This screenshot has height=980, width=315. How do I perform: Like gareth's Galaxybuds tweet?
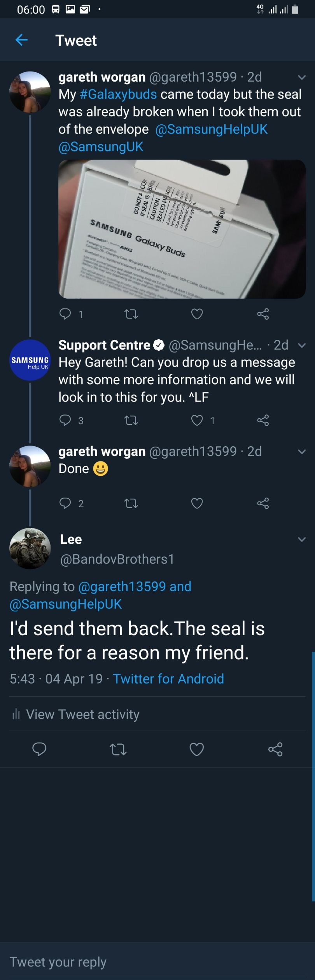click(x=197, y=313)
